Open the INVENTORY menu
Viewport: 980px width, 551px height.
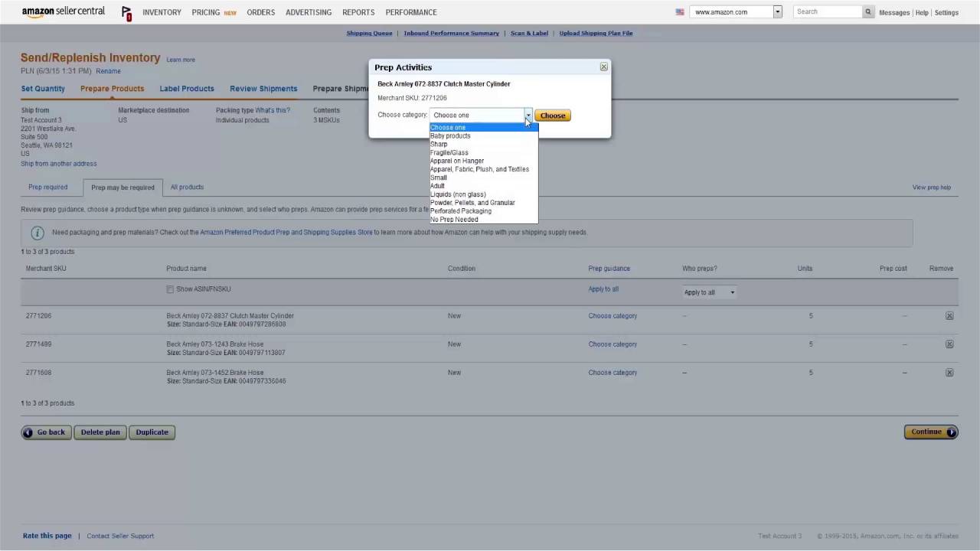tap(162, 12)
